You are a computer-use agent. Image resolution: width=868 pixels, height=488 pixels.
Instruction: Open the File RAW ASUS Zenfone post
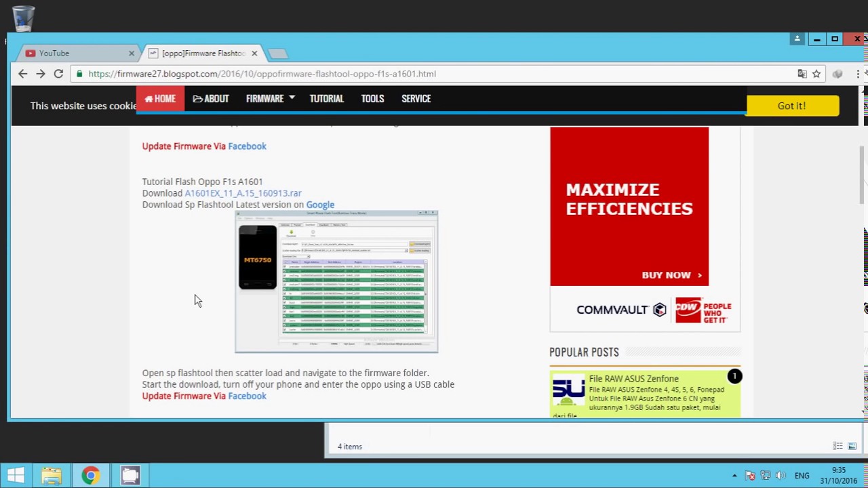point(633,379)
